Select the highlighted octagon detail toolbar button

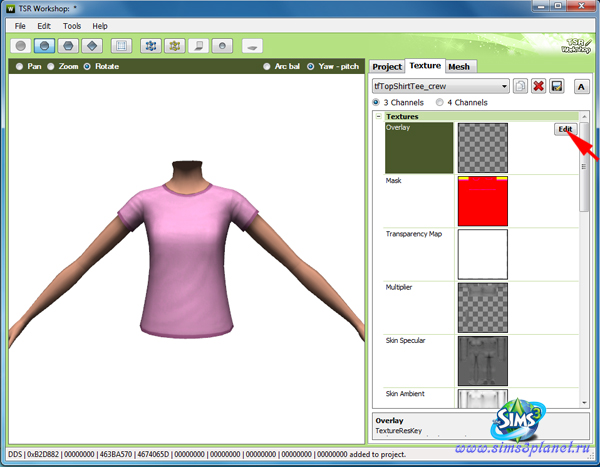(x=44, y=46)
